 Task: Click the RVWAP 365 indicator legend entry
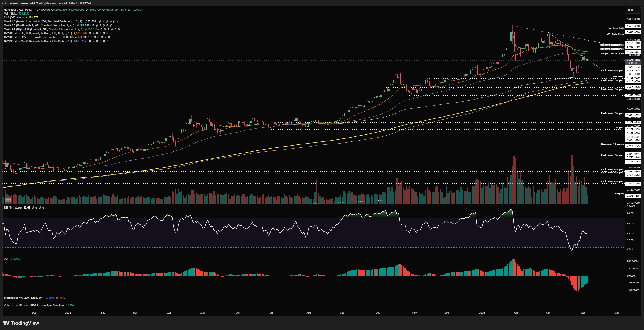[38, 37]
